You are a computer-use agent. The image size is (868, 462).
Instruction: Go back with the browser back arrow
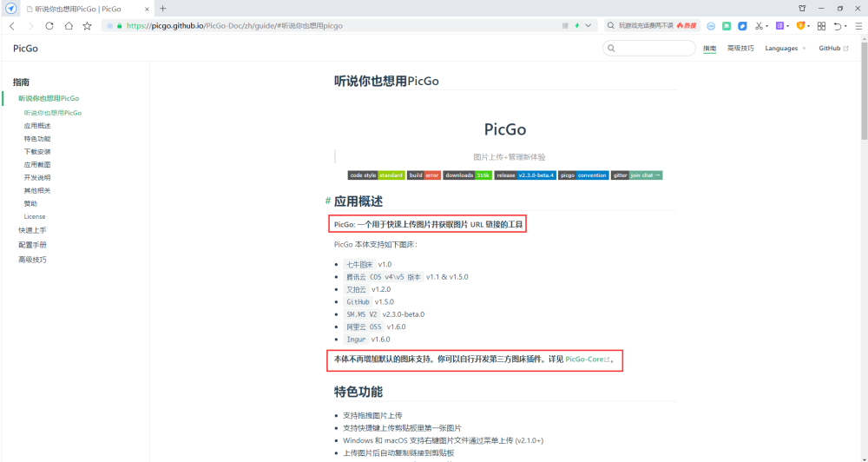pyautogui.click(x=12, y=25)
